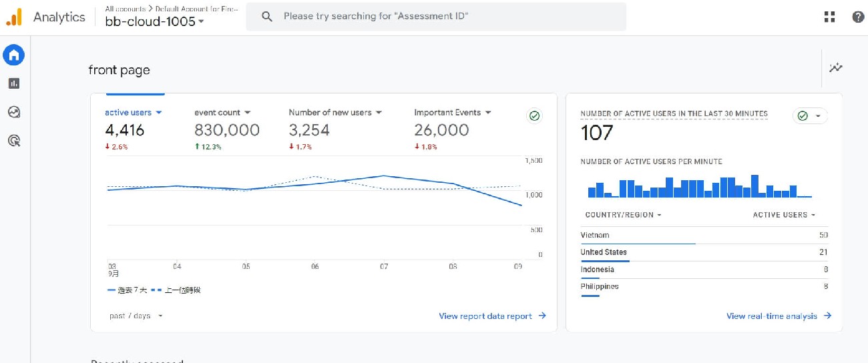The image size is (868, 363).
Task: Click the line chart point at date 07
Action: pyautogui.click(x=384, y=176)
